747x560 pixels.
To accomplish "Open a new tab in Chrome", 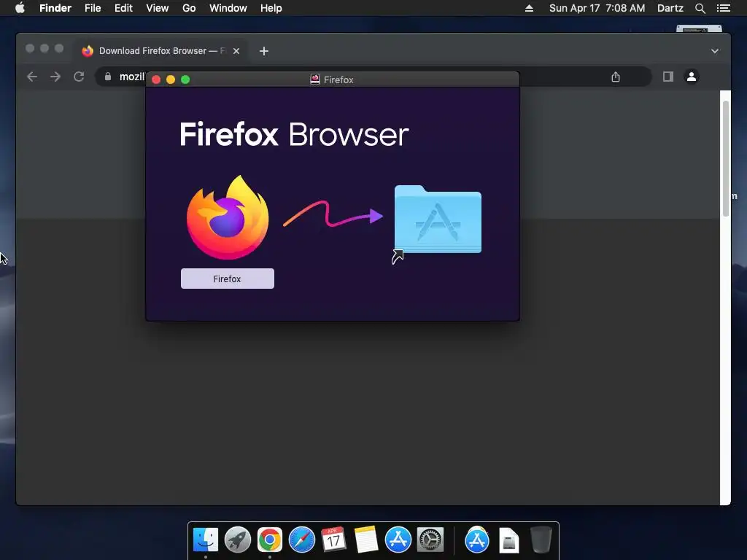I will tap(264, 51).
